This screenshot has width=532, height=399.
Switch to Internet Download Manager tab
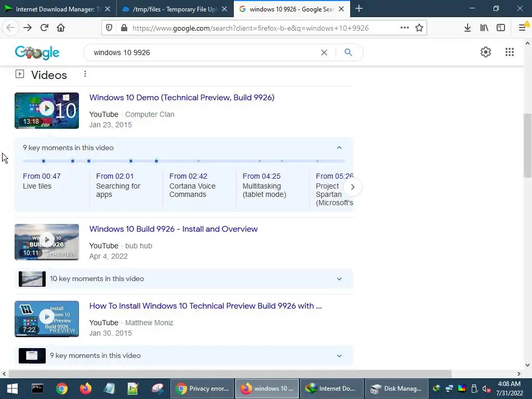pos(58,9)
